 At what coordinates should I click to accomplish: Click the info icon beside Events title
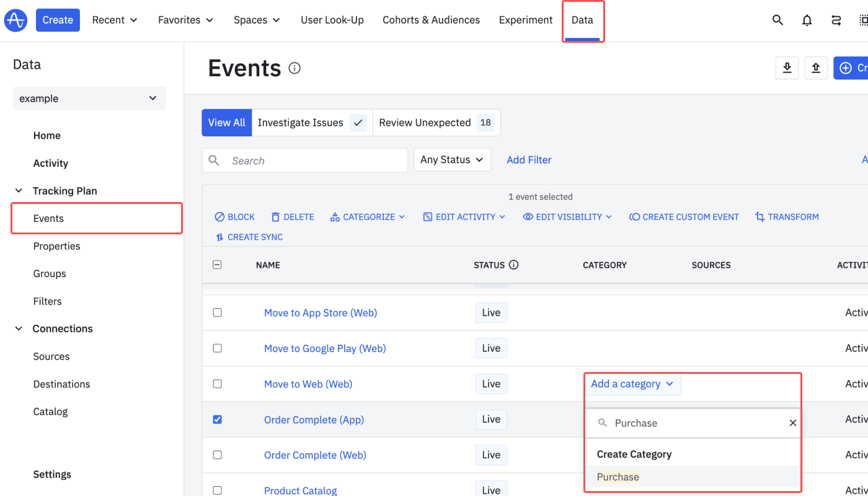click(294, 68)
